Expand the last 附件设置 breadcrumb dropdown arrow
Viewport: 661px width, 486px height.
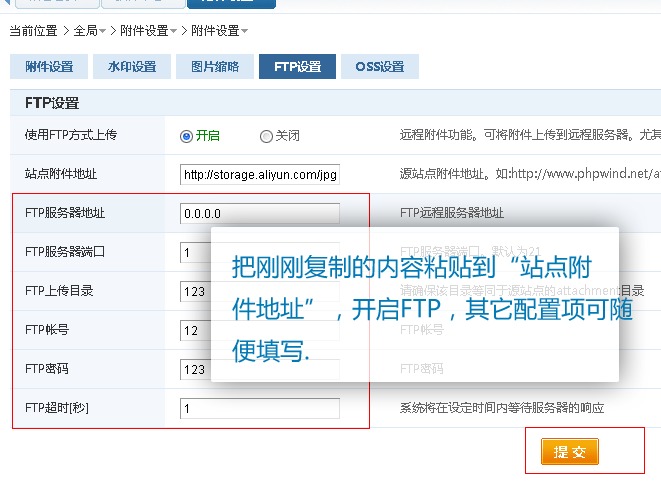244,31
